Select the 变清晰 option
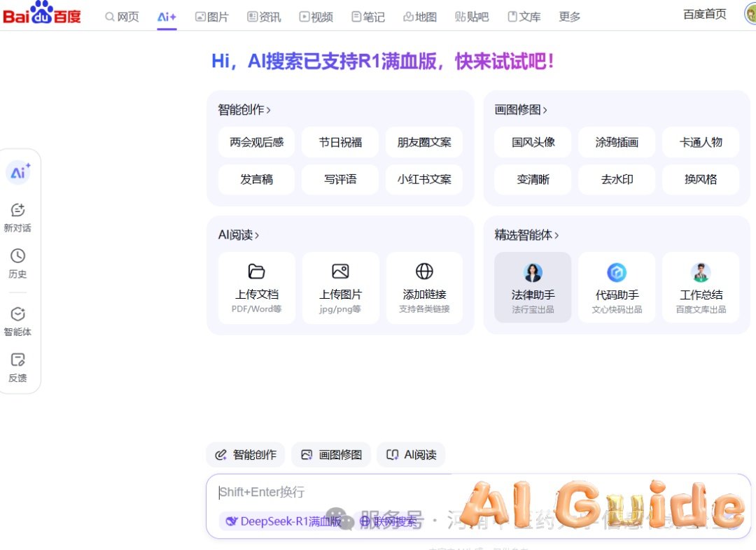756x550 pixels. click(x=533, y=179)
